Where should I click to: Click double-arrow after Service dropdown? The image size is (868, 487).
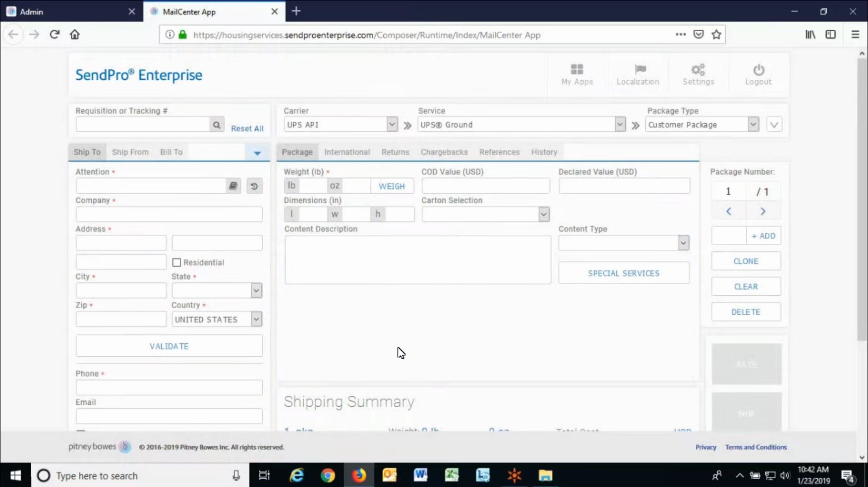click(636, 125)
